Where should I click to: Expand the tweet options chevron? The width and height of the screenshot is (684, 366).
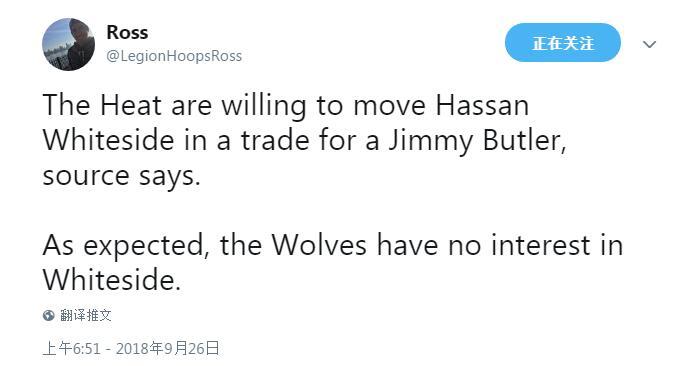pyautogui.click(x=650, y=44)
